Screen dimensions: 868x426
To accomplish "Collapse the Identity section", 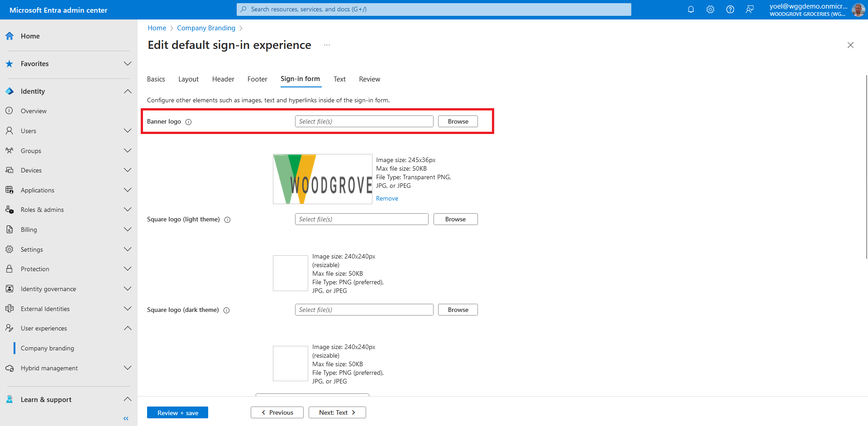I will (x=127, y=91).
